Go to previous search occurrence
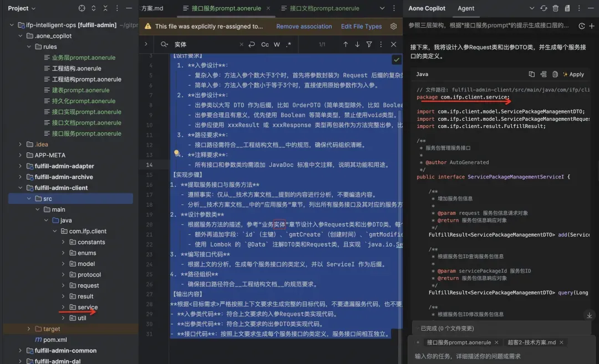The width and height of the screenshot is (599, 364). point(346,44)
